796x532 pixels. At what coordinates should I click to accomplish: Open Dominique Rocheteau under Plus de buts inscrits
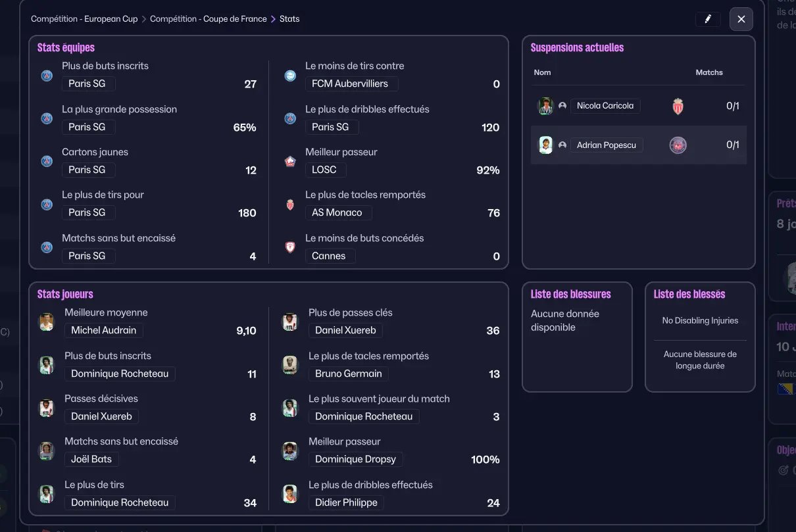(120, 374)
